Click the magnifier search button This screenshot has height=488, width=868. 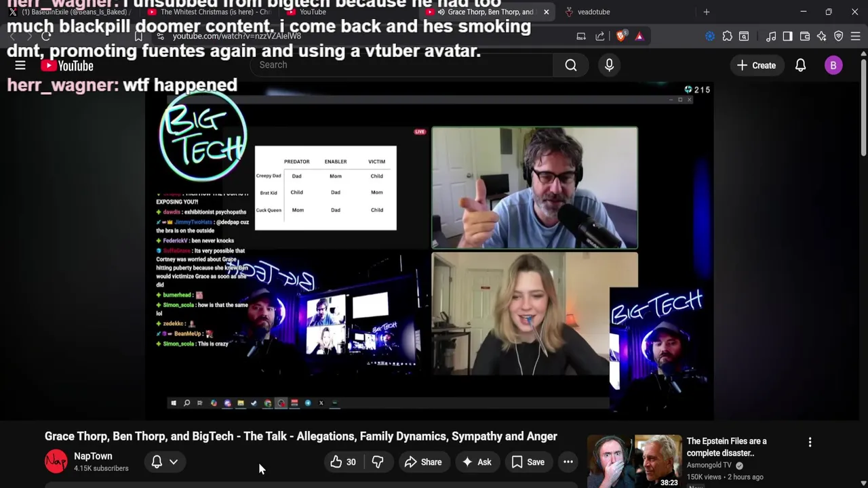571,65
